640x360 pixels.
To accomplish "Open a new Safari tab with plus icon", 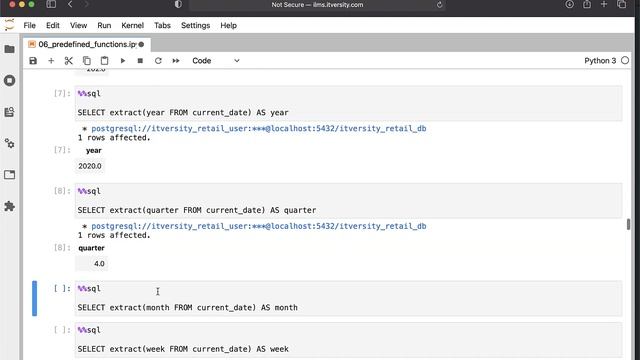I will tap(604, 4).
